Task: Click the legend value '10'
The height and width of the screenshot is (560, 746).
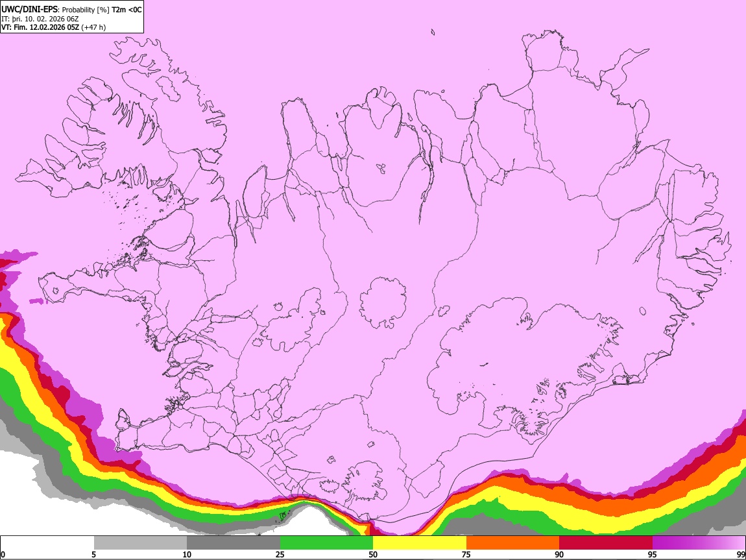Action: pyautogui.click(x=187, y=554)
